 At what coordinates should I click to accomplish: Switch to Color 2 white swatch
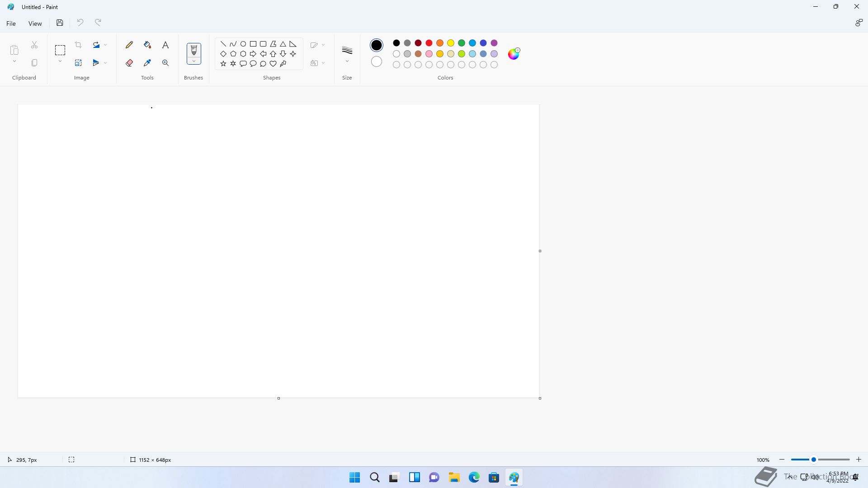point(376,62)
